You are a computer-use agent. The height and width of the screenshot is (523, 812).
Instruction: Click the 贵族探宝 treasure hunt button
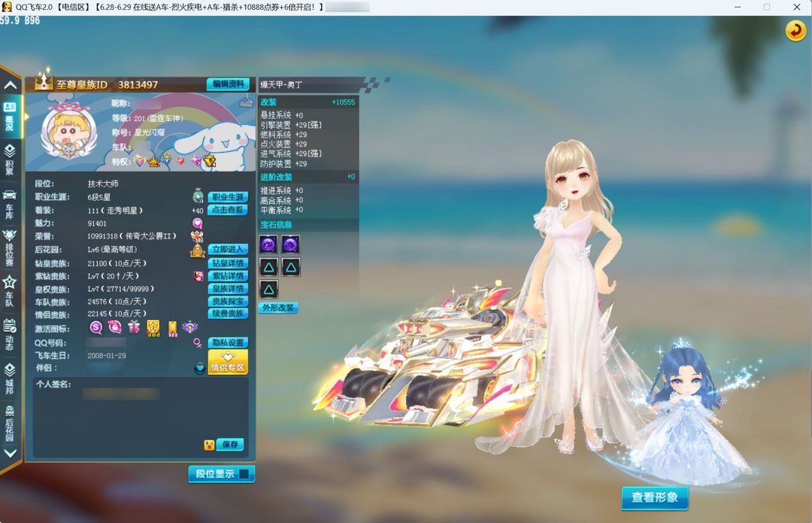228,301
